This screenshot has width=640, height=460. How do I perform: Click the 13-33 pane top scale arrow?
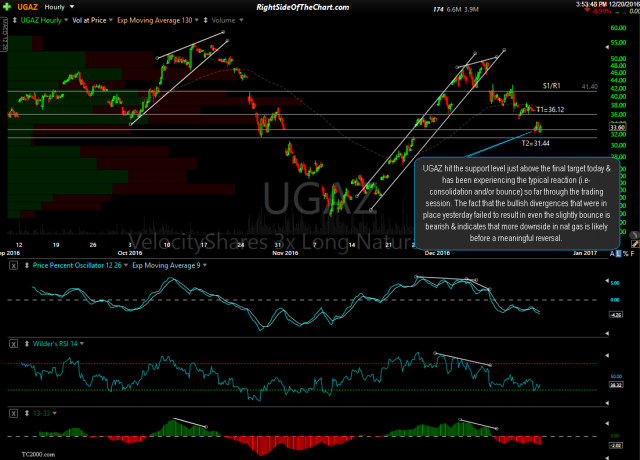[607, 423]
